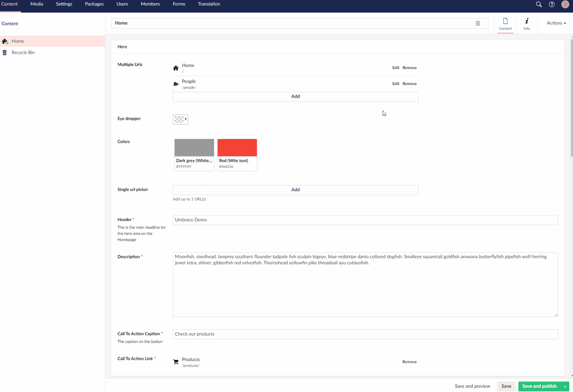Select the Red #f44336 color swatch
573x392 pixels.
(x=237, y=148)
